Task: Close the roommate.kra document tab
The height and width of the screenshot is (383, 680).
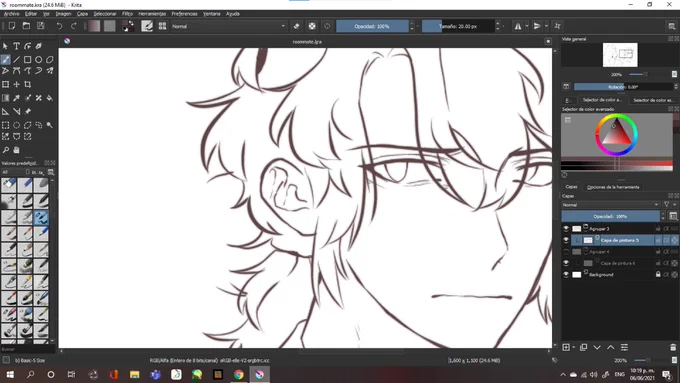Action: click(548, 41)
